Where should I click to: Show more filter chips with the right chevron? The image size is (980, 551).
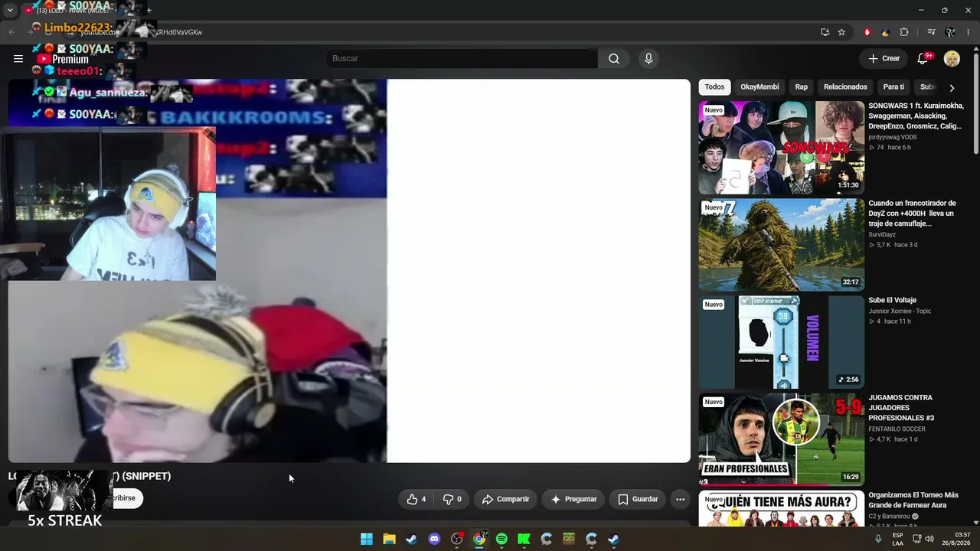[952, 87]
